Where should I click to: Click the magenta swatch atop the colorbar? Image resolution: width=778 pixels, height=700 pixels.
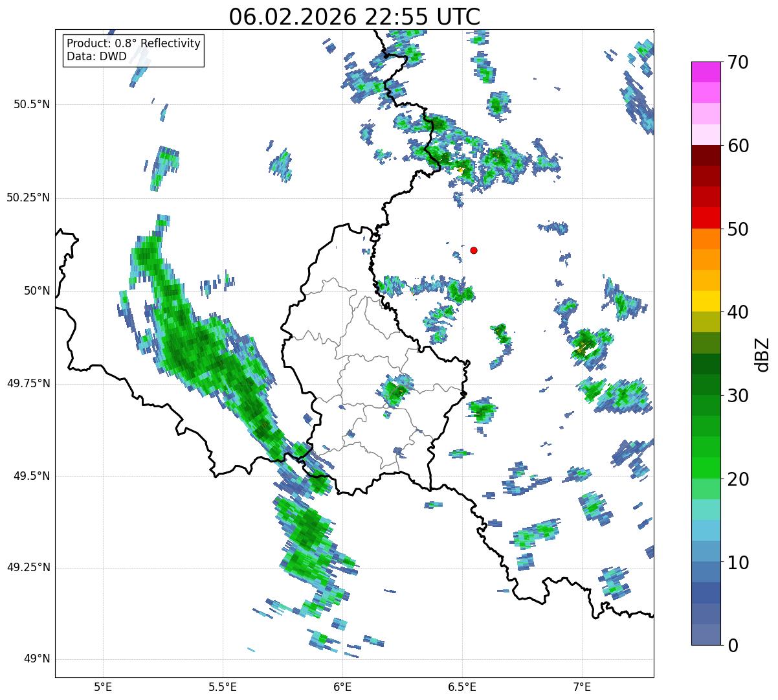pos(706,72)
